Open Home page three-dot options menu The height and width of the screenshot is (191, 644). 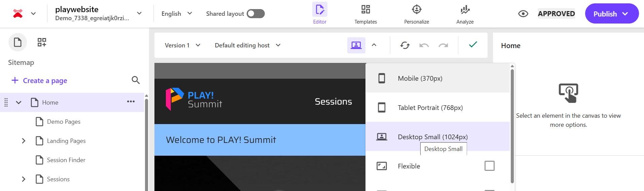[x=131, y=102]
